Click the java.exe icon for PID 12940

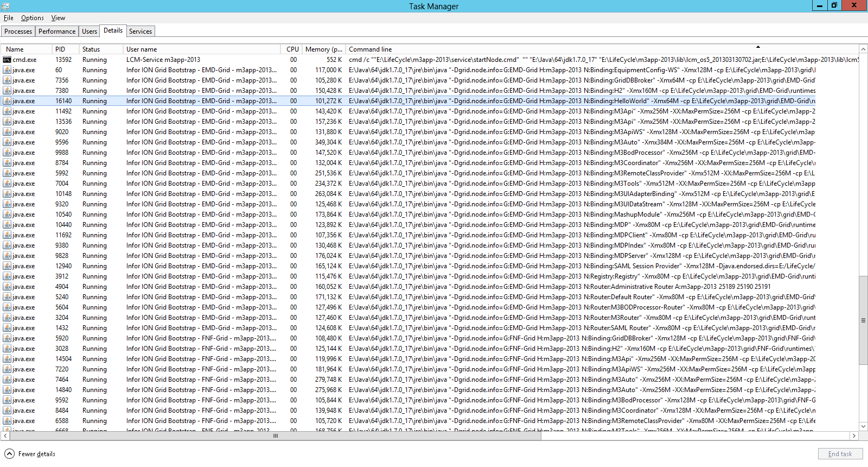pyautogui.click(x=7, y=266)
